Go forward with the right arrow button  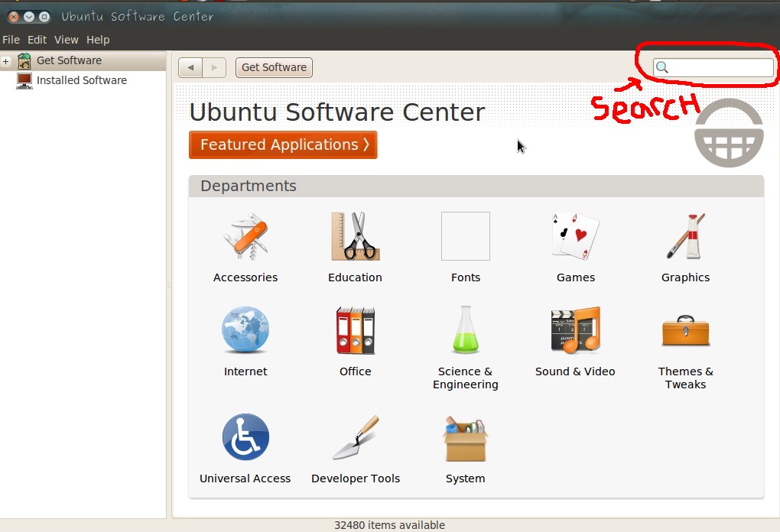coord(214,67)
